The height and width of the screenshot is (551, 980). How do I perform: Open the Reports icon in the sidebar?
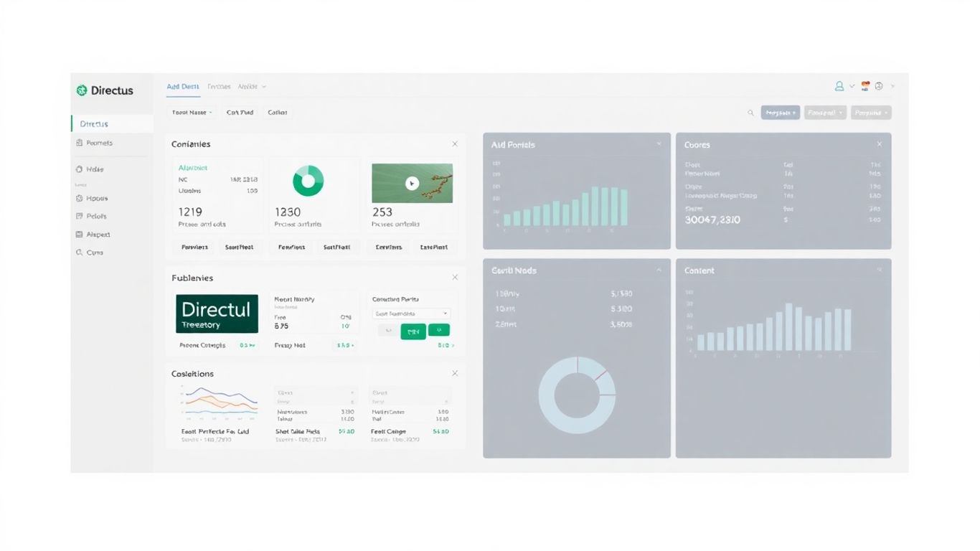(80, 143)
